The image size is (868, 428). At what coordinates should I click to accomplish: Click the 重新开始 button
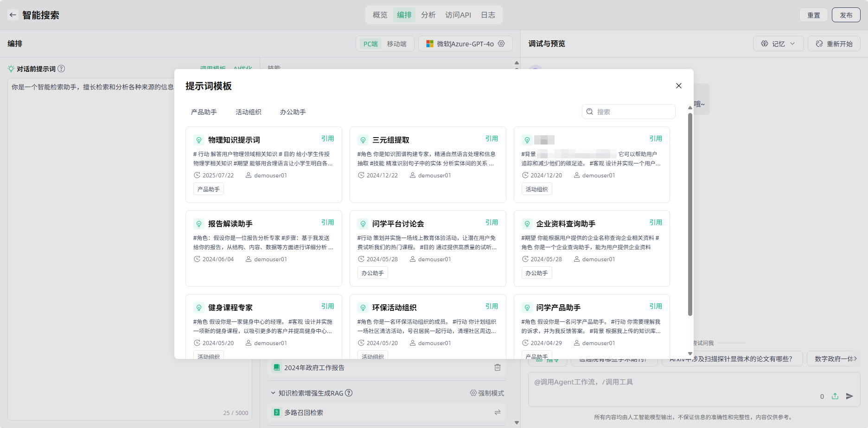click(834, 44)
